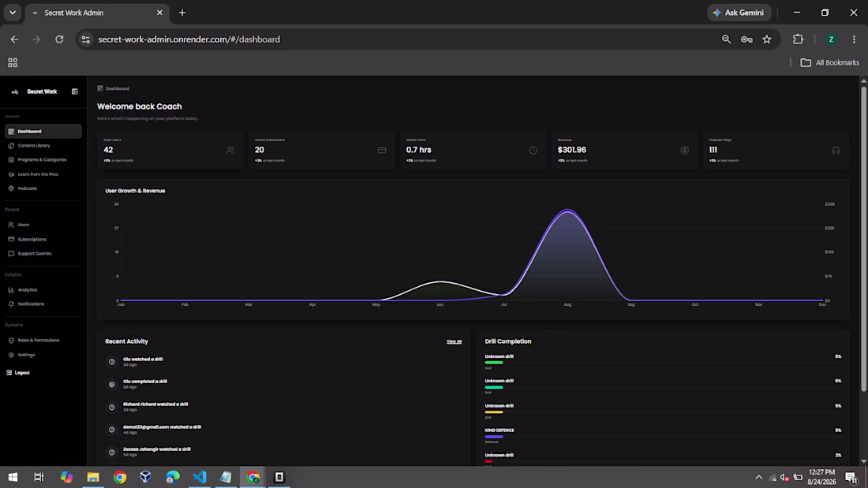This screenshot has width=868, height=488.
Task: Launch Visual Studio Code from the taskbar
Action: [200, 477]
